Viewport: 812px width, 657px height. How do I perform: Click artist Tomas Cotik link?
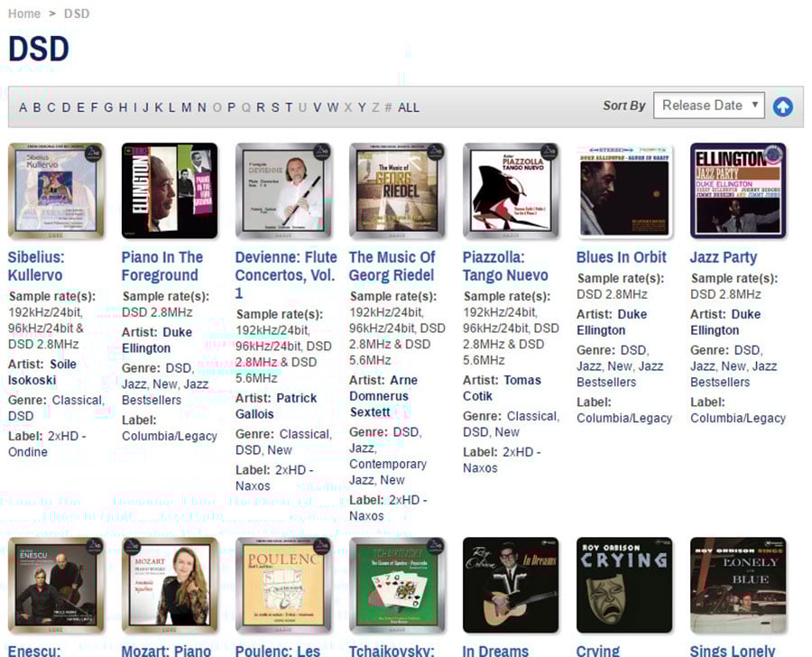pos(502,388)
